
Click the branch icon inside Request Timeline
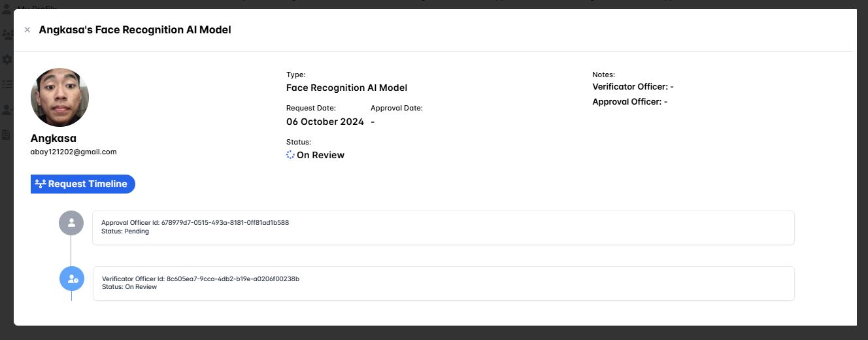41,184
